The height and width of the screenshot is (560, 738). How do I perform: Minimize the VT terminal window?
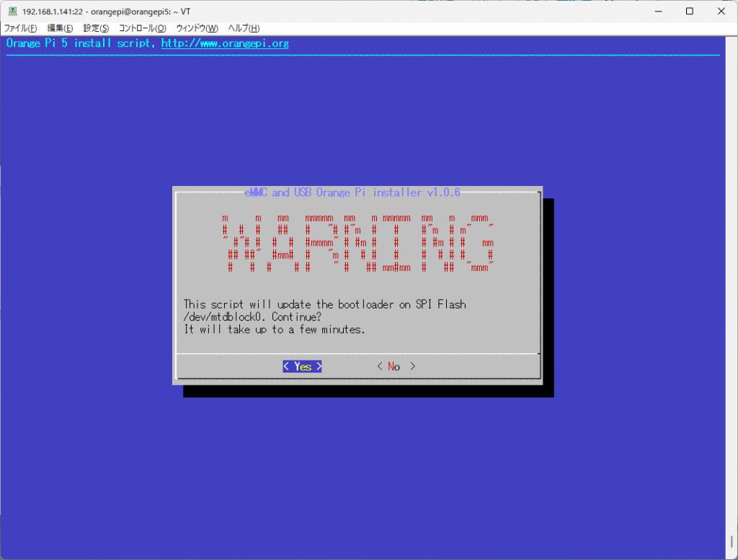(x=659, y=12)
